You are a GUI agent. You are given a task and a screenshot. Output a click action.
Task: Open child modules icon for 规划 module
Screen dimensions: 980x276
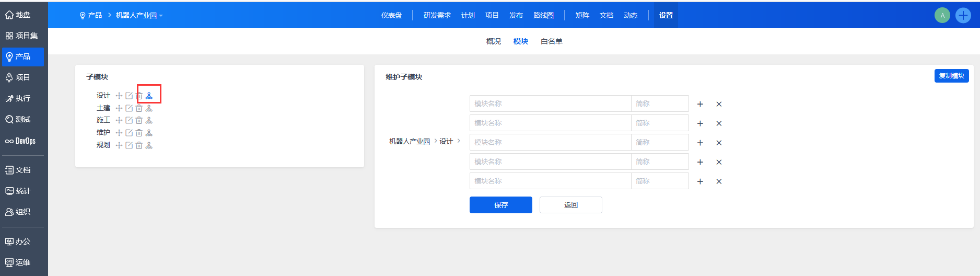click(x=149, y=145)
